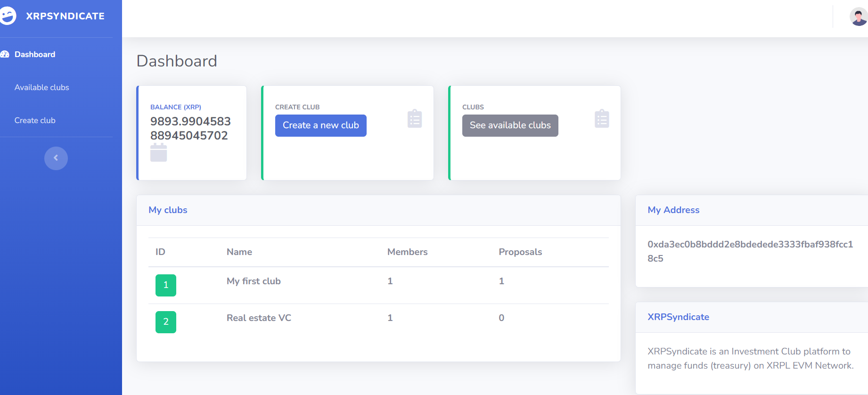Select the My first club name cell

coord(254,281)
